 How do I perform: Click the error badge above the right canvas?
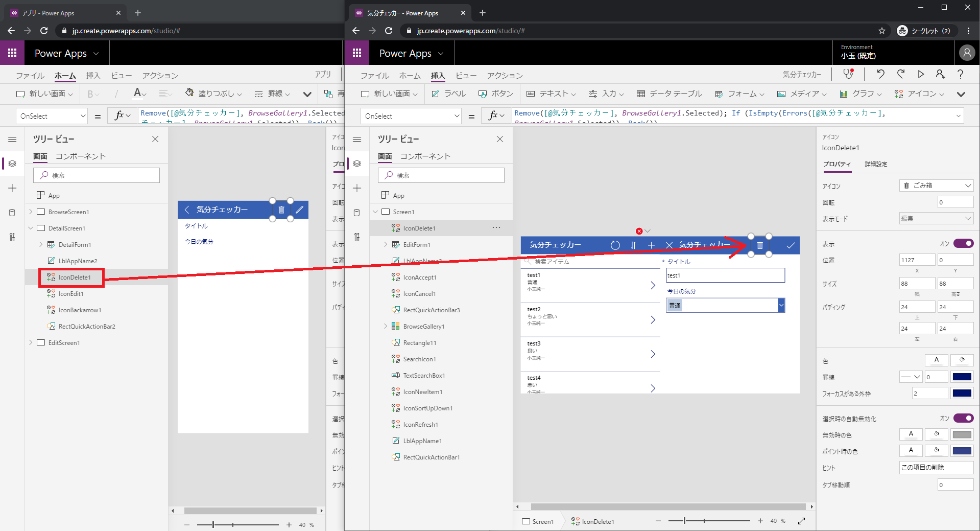[639, 231]
